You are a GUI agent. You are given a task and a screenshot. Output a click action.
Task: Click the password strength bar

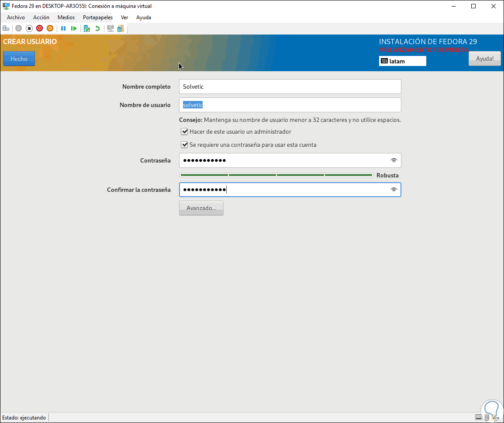(276, 175)
